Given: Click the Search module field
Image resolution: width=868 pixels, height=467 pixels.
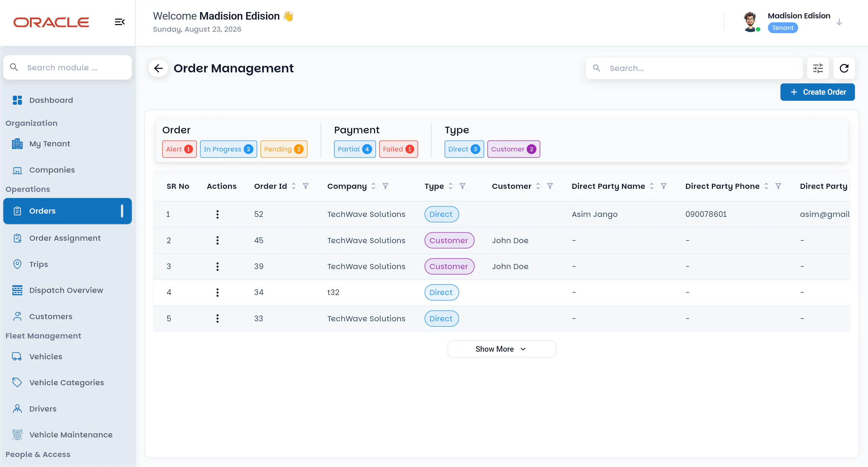Looking at the screenshot, I should (68, 68).
